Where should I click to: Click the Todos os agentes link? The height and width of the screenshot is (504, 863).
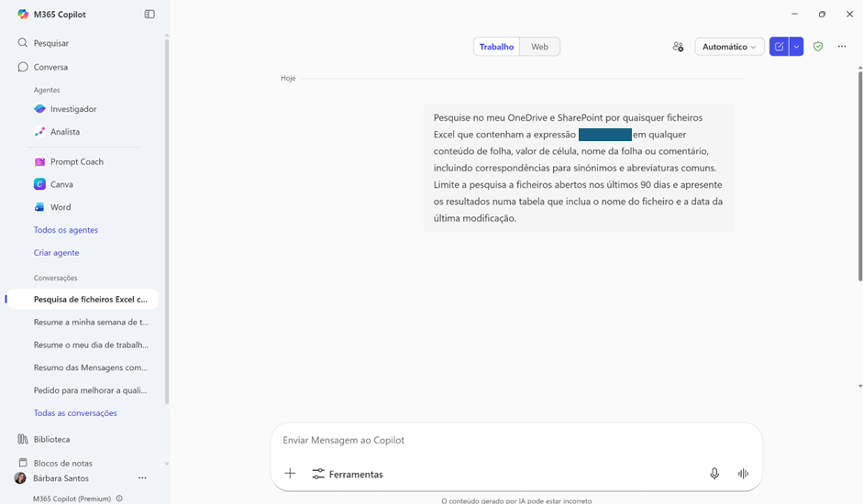[x=66, y=230]
